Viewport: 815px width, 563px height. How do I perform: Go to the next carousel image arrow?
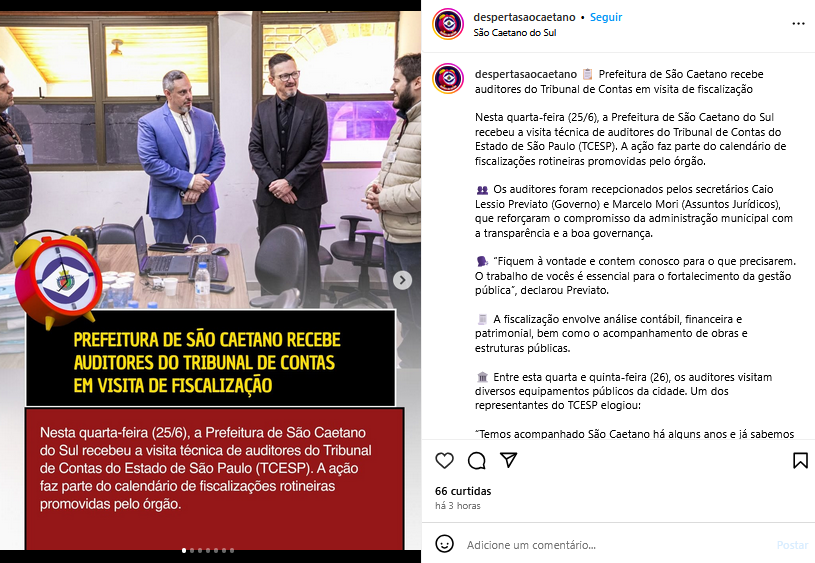click(x=402, y=280)
